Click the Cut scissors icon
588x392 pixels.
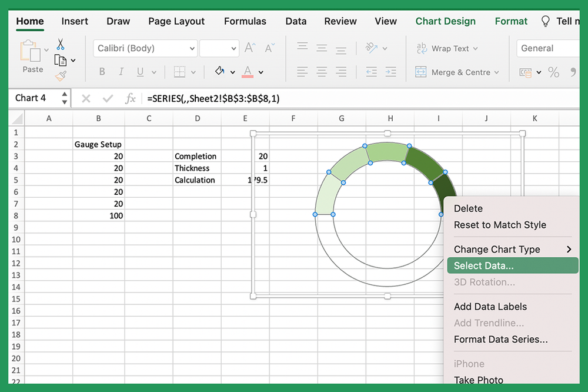click(60, 45)
